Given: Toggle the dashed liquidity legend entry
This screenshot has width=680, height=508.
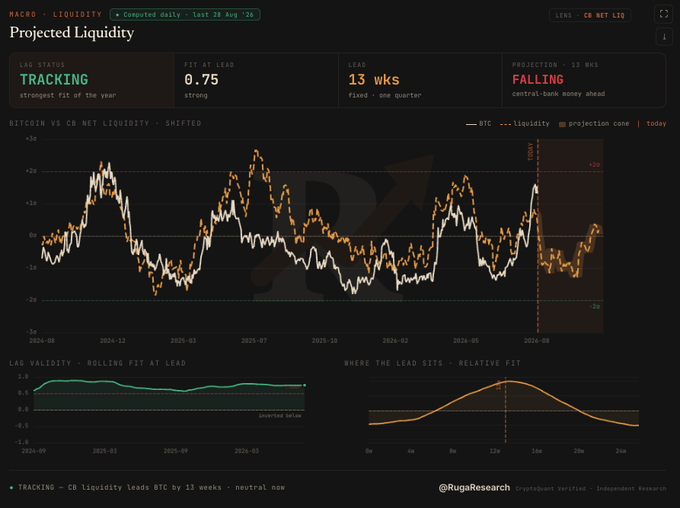Looking at the screenshot, I should coord(524,124).
